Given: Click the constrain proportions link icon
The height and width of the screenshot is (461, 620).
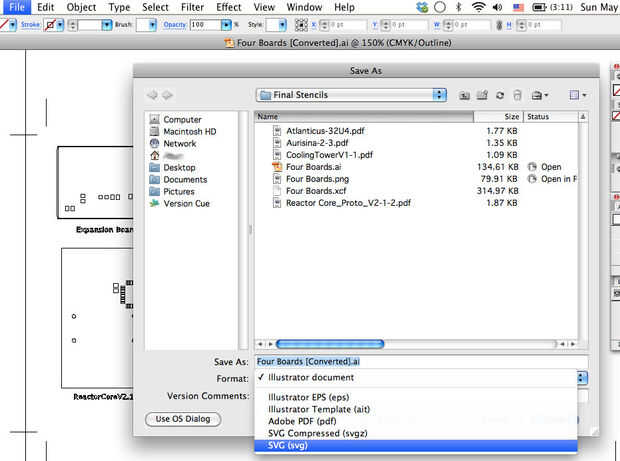Looking at the screenshot, I should (499, 25).
